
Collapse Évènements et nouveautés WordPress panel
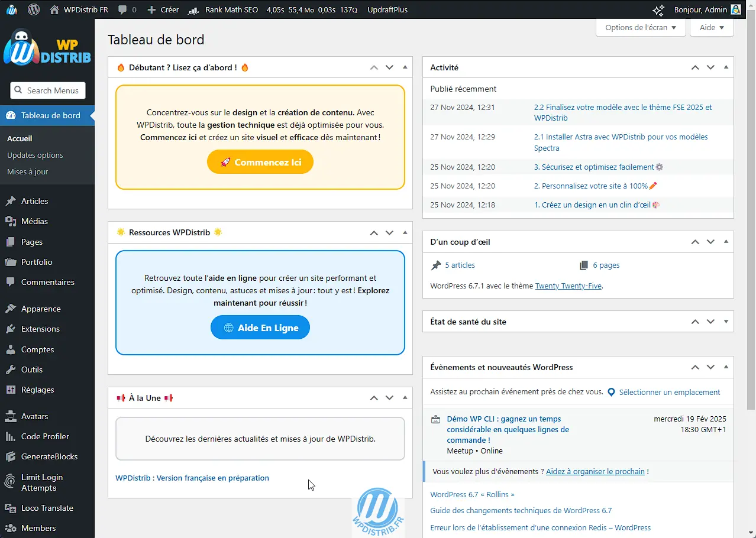click(x=726, y=367)
